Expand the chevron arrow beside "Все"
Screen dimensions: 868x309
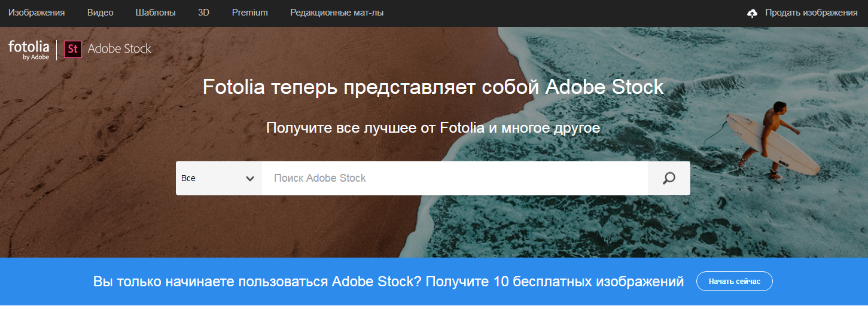250,178
